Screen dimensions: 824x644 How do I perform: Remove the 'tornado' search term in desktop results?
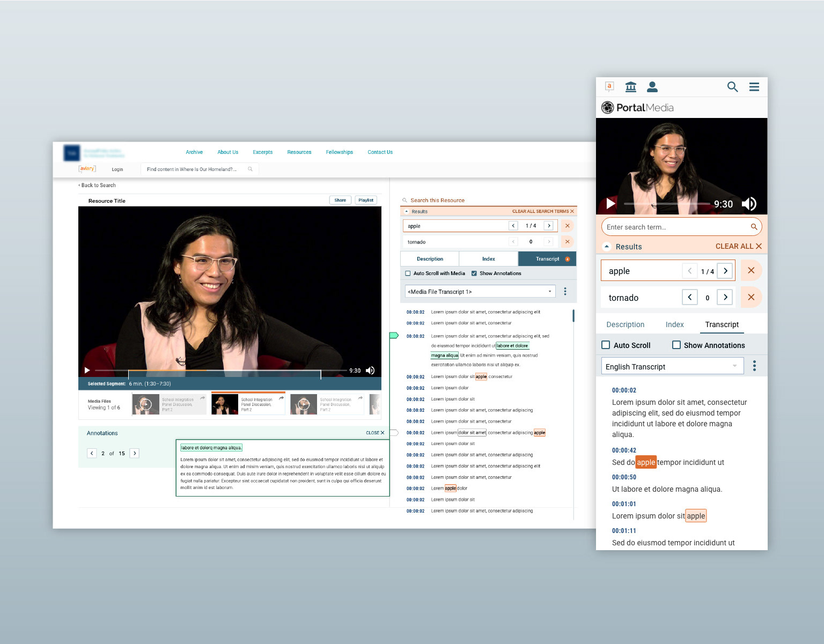567,242
